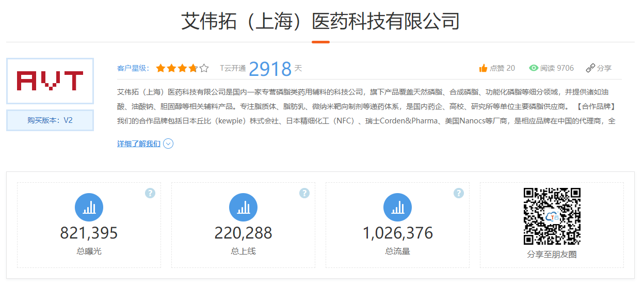This screenshot has height=285, width=644.
Task: Click the QR code image
Action: pyautogui.click(x=552, y=216)
